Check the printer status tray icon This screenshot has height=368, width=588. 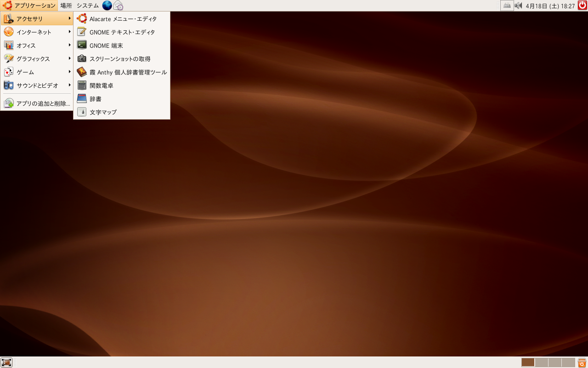click(x=507, y=6)
